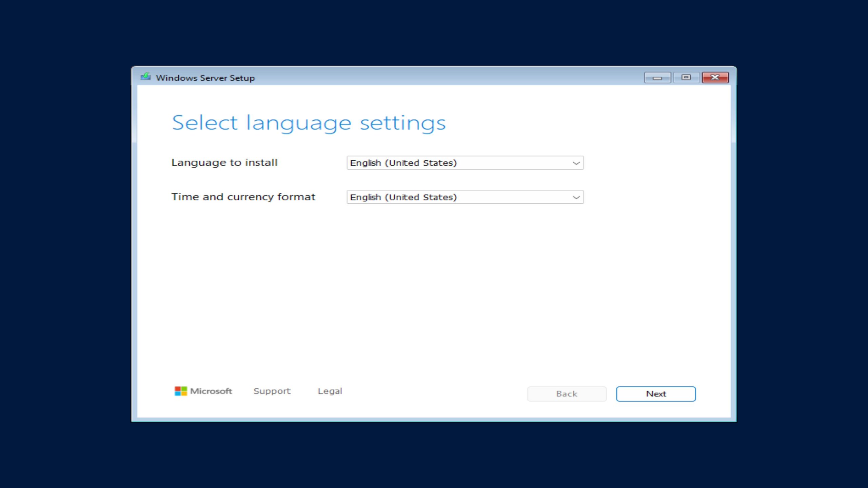Click the disabled Back button
The height and width of the screenshot is (488, 868).
click(x=566, y=393)
